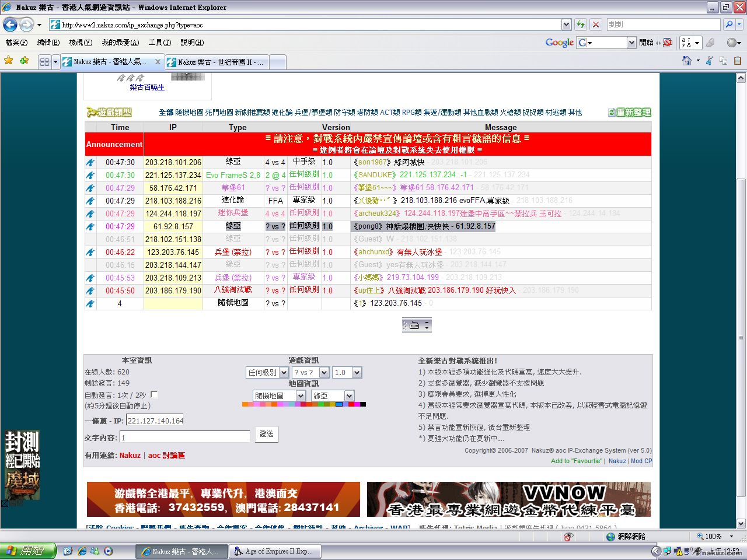
Task: Click the green 重新整理 refresh button
Action: [629, 113]
